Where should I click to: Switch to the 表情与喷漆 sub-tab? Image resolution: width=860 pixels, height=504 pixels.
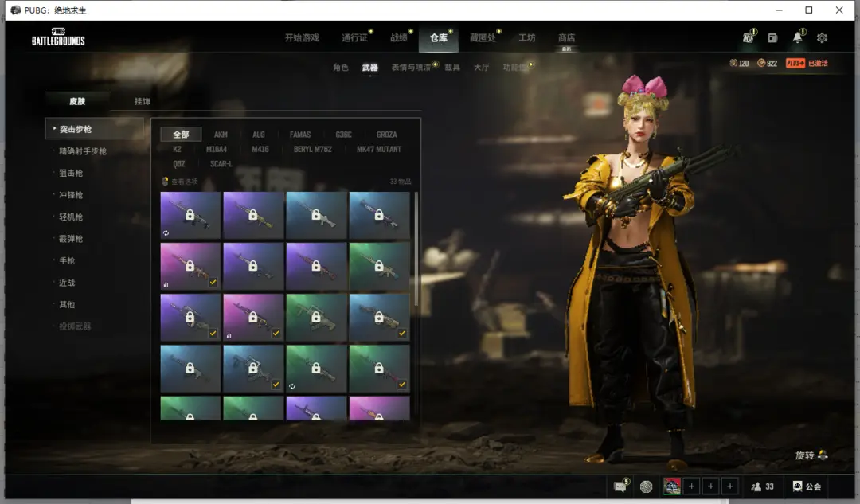(x=411, y=68)
